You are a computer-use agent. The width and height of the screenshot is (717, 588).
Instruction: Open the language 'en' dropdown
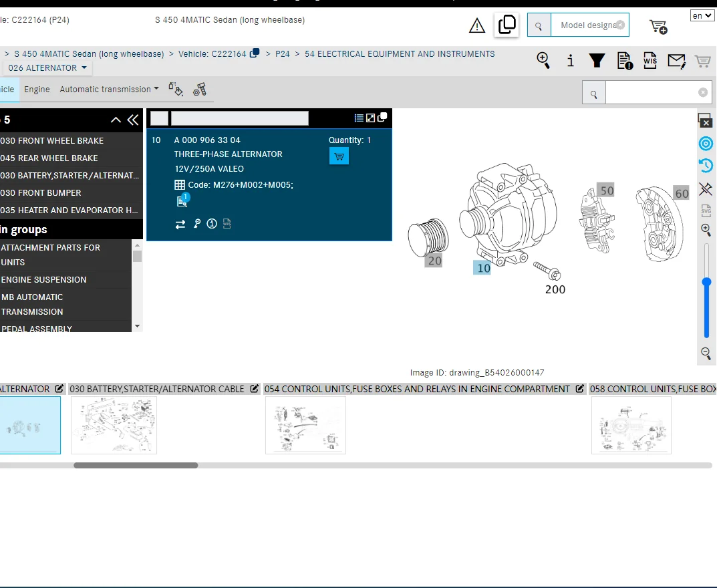coord(702,15)
